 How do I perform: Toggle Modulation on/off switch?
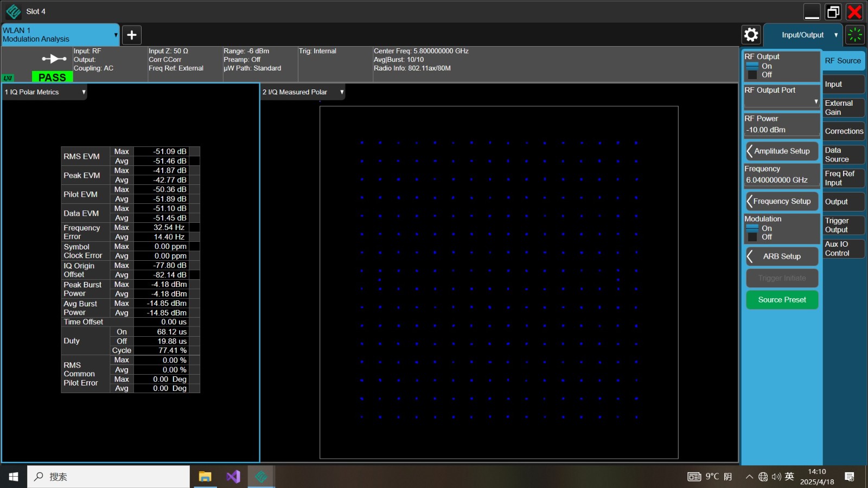(x=752, y=233)
